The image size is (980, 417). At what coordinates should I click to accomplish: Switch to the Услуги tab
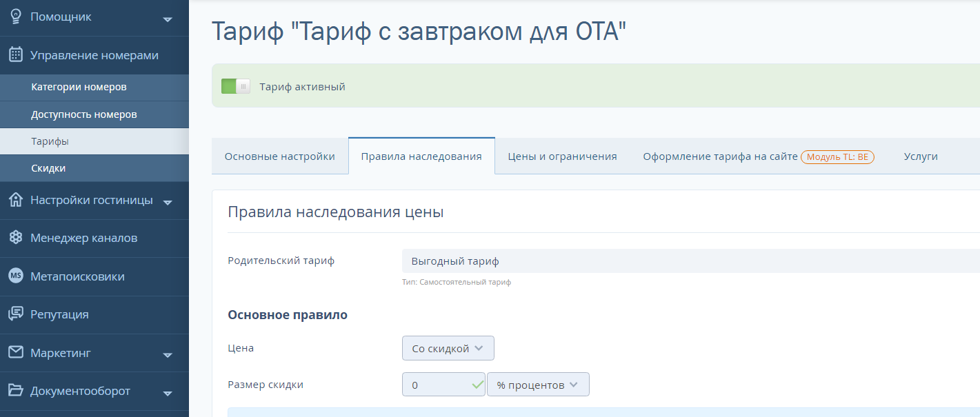[921, 156]
